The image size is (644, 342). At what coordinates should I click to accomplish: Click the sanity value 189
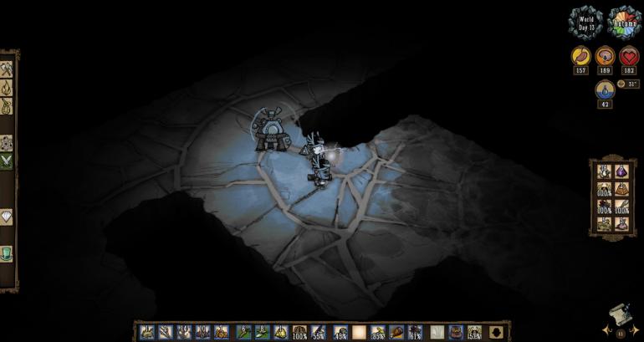(x=605, y=70)
